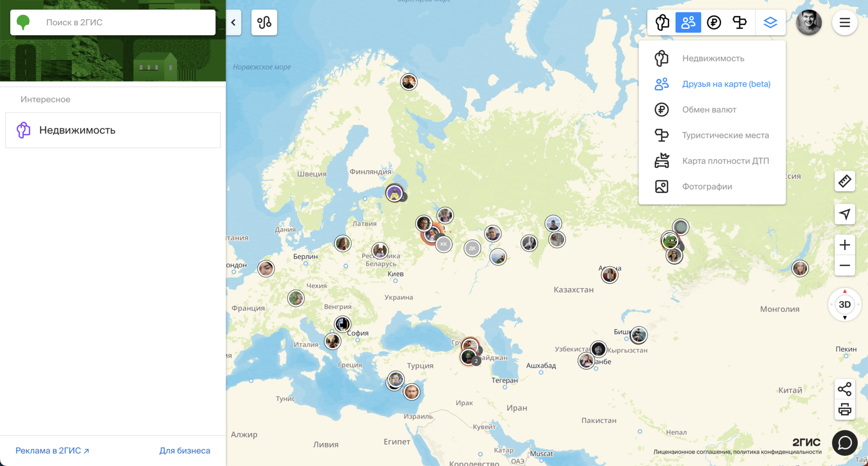Select Обмен валют in layers menu
Viewport: 868px width, 466px height.
712,110
